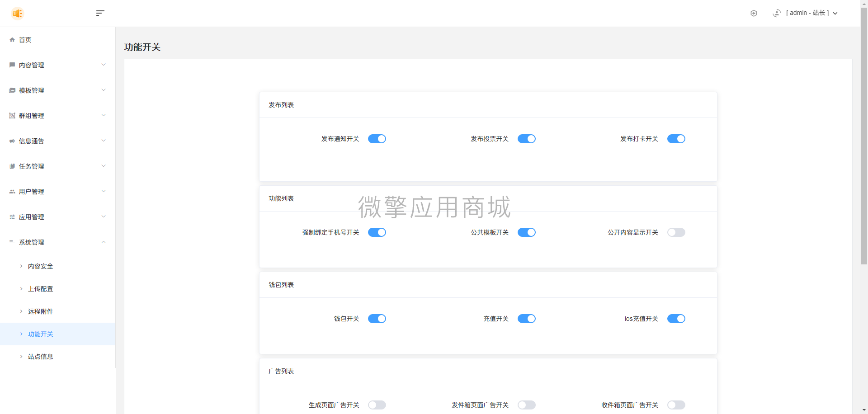Click the picture icon beside 模板管理
868x414 pixels.
[12, 90]
